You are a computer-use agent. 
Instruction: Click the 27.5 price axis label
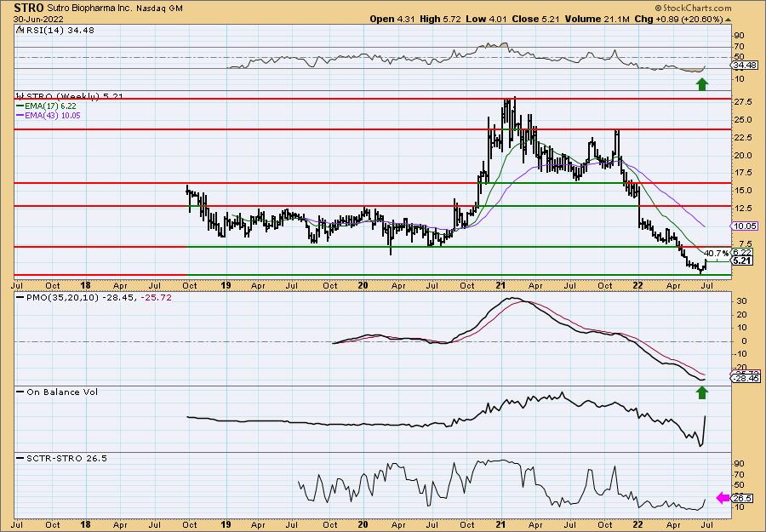[x=742, y=102]
